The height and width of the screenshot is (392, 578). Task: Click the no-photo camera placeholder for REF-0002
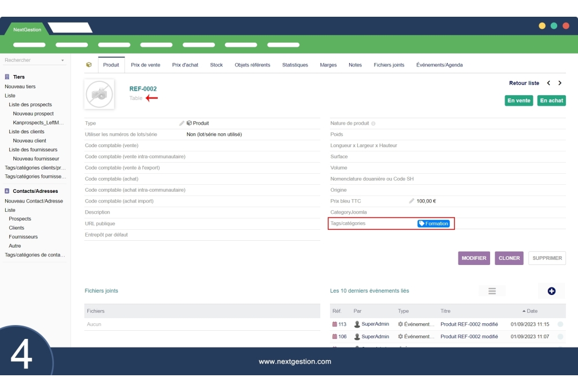(x=99, y=94)
